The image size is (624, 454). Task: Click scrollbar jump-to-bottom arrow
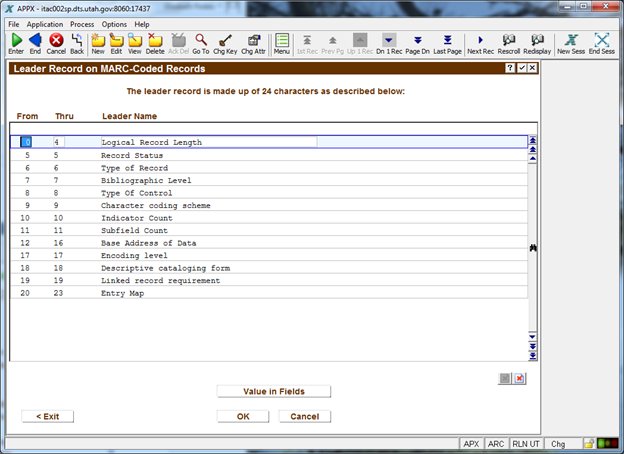click(533, 355)
